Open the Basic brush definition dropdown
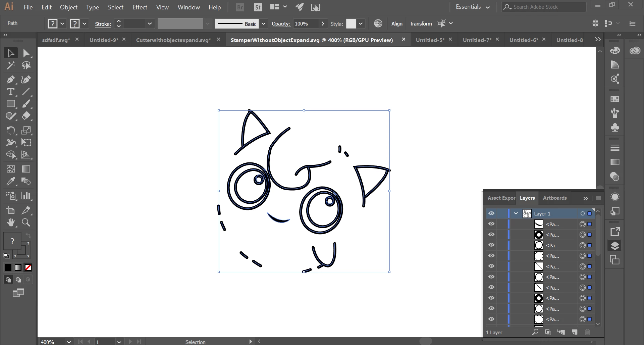The image size is (644, 345). point(264,23)
